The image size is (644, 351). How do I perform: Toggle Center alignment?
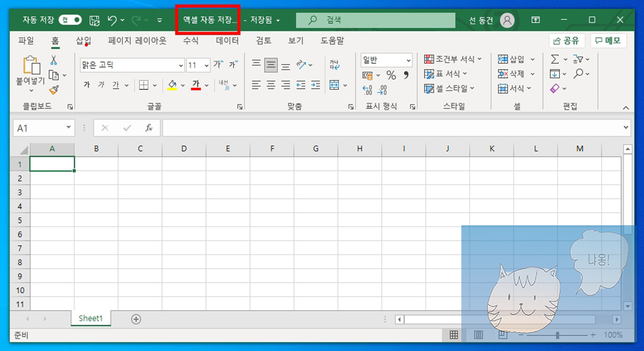pos(270,85)
